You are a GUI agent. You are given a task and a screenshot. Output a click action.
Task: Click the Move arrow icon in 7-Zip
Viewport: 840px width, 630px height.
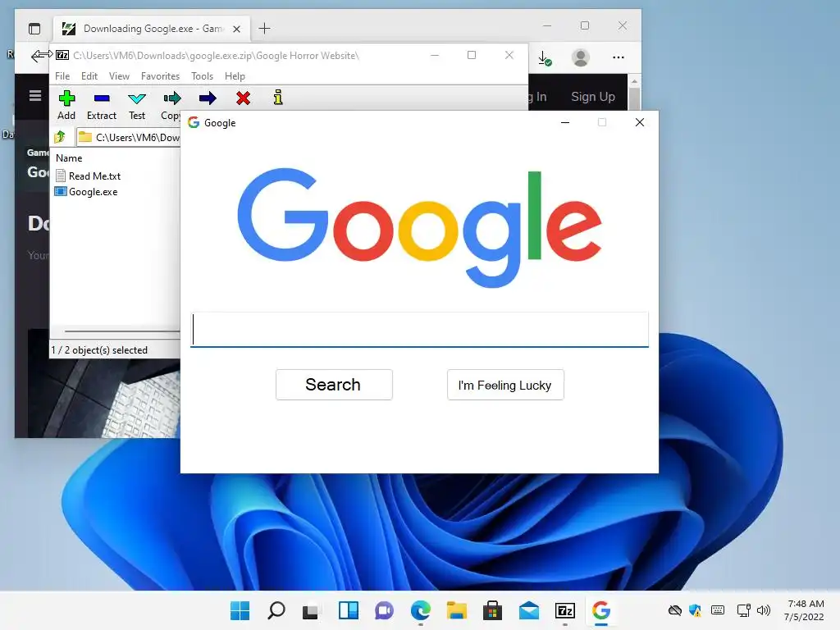coord(208,98)
